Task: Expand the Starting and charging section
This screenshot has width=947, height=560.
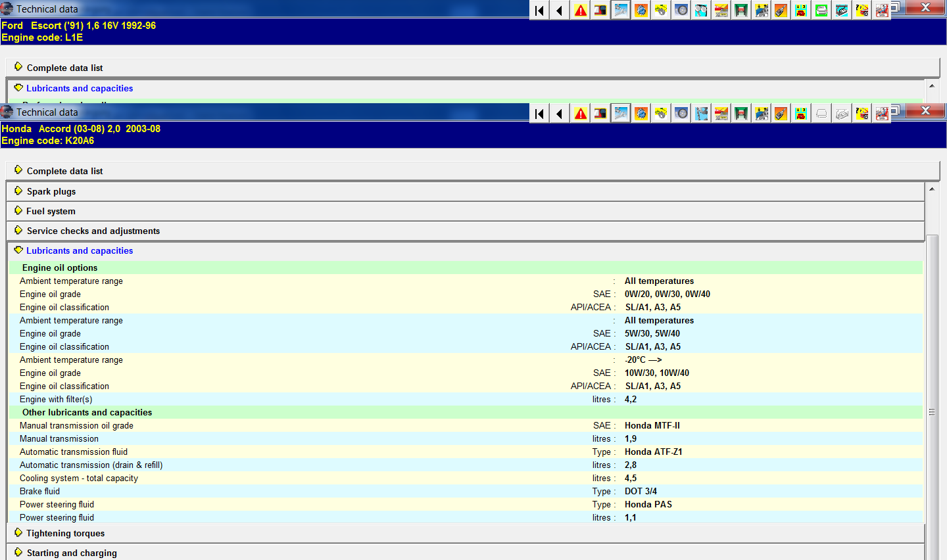Action: click(x=72, y=553)
